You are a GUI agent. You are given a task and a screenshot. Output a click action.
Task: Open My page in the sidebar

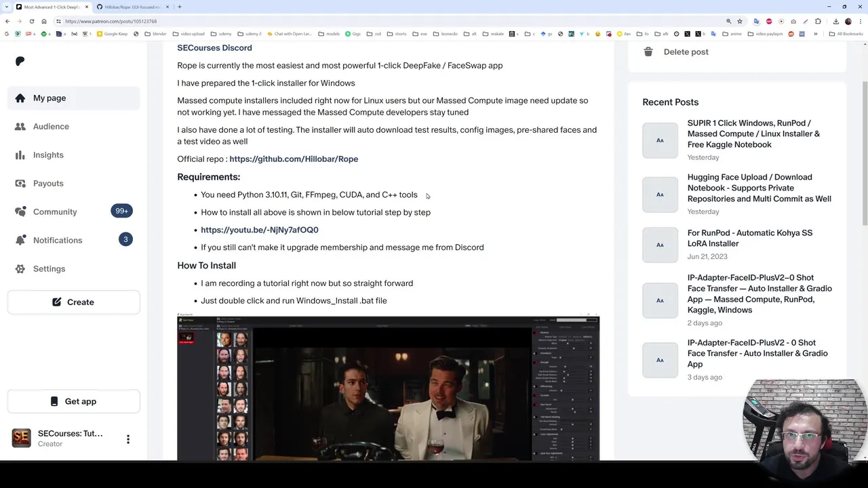tap(73, 98)
